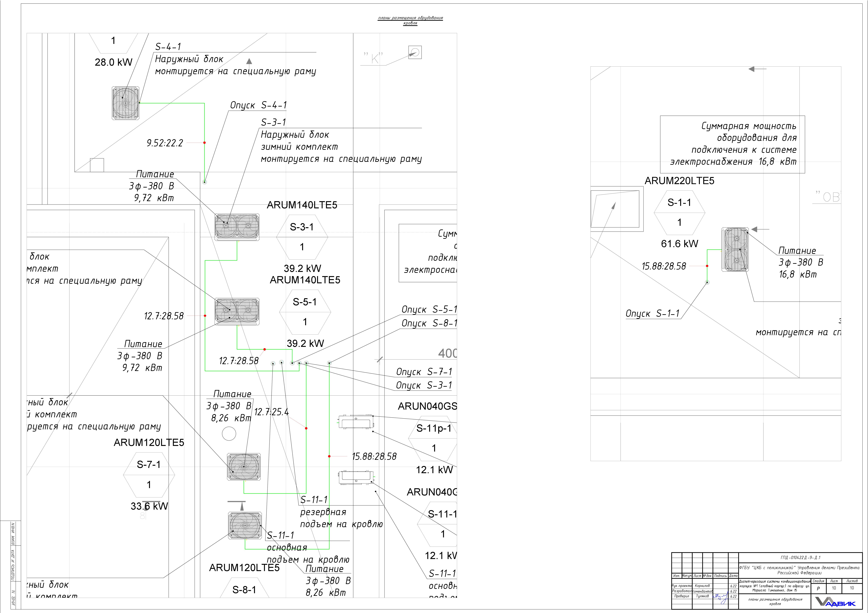
Task: Click the "61.6 kW" capacity label
Action: [x=679, y=244]
